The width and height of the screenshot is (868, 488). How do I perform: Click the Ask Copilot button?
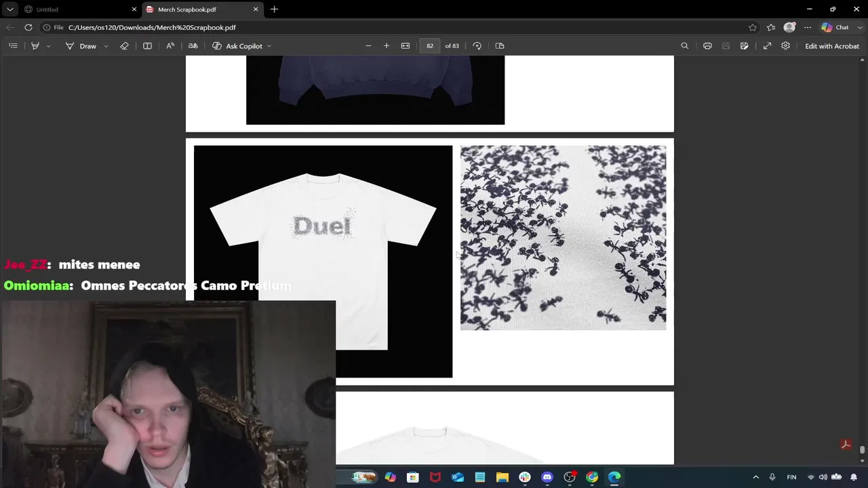[237, 46]
